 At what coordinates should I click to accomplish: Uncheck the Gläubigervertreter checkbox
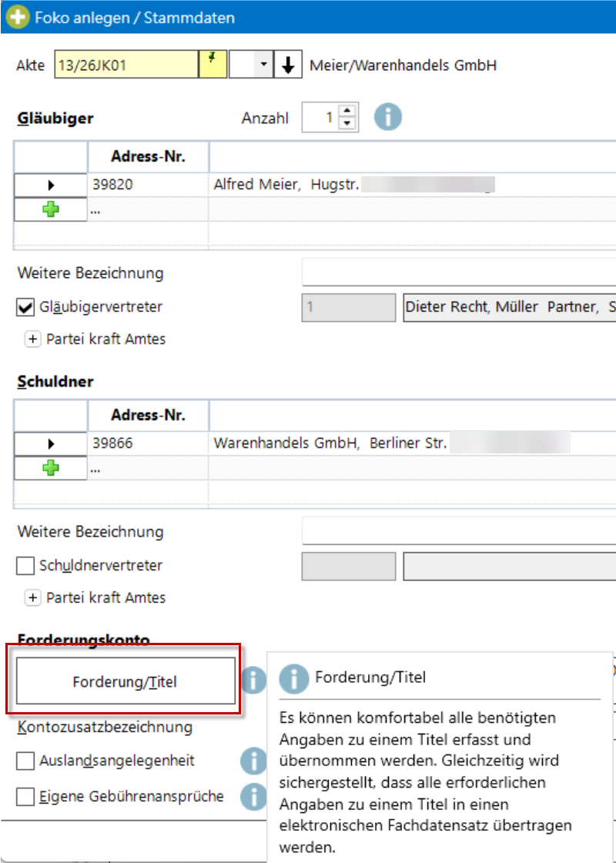tap(25, 308)
